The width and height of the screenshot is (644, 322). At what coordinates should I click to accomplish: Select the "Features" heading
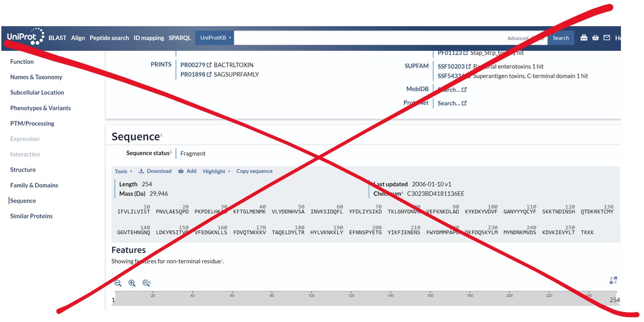(129, 250)
